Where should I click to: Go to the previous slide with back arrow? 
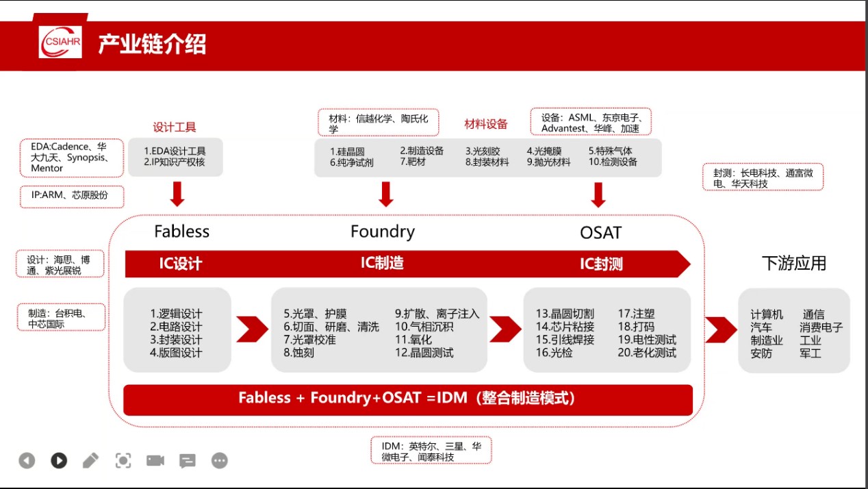pos(27,460)
